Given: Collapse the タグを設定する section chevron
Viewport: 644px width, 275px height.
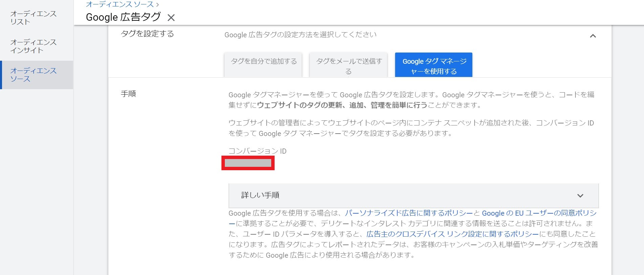Looking at the screenshot, I should (593, 36).
